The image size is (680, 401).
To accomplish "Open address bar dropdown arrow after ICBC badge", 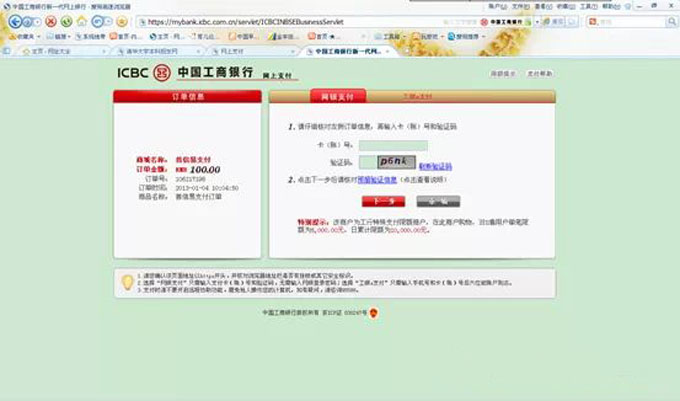I will coord(537,22).
